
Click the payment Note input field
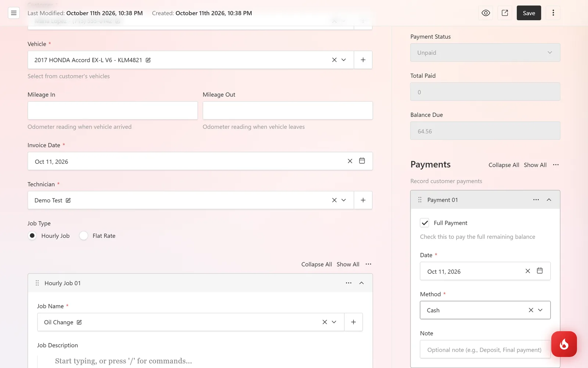(485, 349)
